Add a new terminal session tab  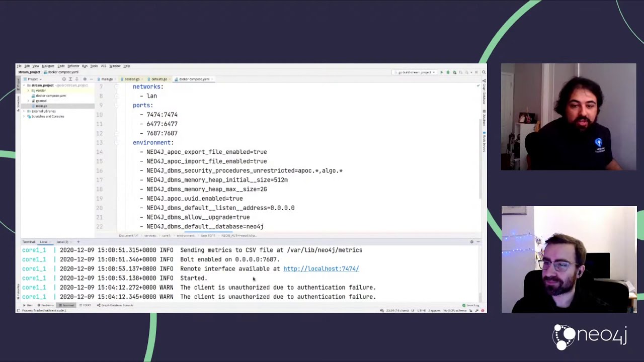coord(78,242)
